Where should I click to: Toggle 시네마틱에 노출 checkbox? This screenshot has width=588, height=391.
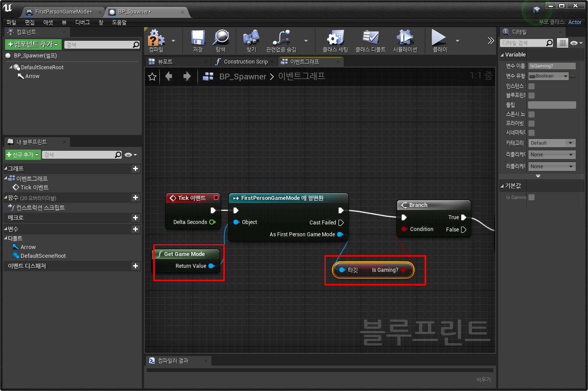point(532,132)
